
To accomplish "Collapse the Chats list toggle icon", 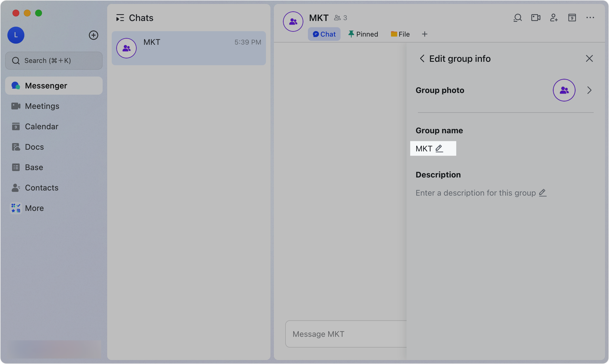I will point(120,18).
